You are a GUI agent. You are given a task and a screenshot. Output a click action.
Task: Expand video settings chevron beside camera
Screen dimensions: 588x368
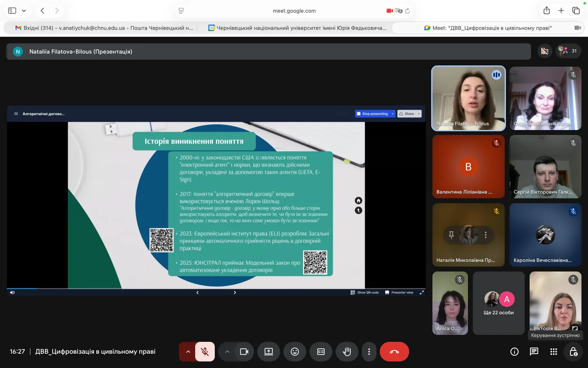pos(227,352)
